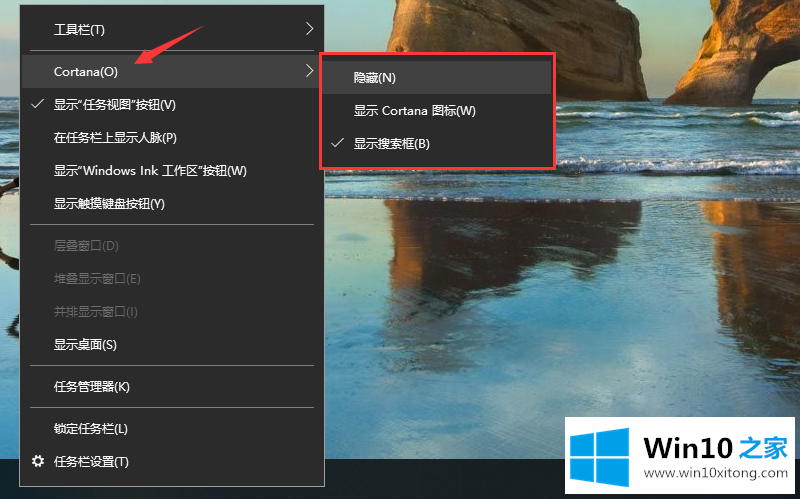Toggle 锁定任务栏(L)
The height and width of the screenshot is (499, 800).
(91, 429)
